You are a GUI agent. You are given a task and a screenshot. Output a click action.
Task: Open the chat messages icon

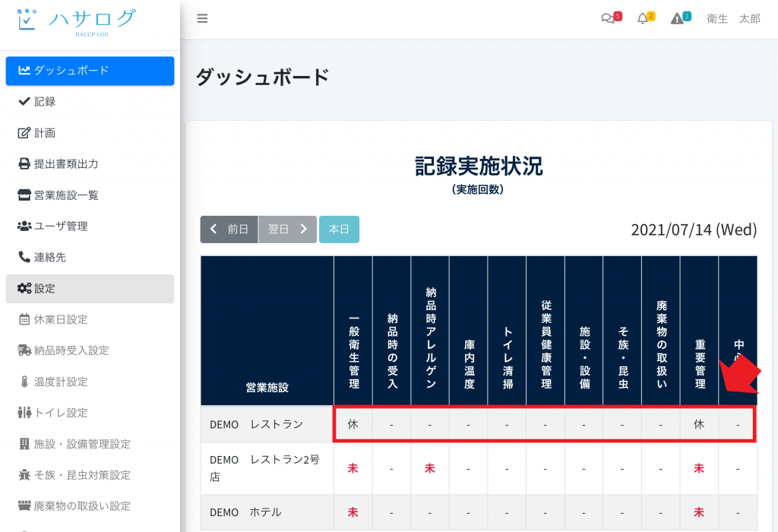(x=609, y=19)
